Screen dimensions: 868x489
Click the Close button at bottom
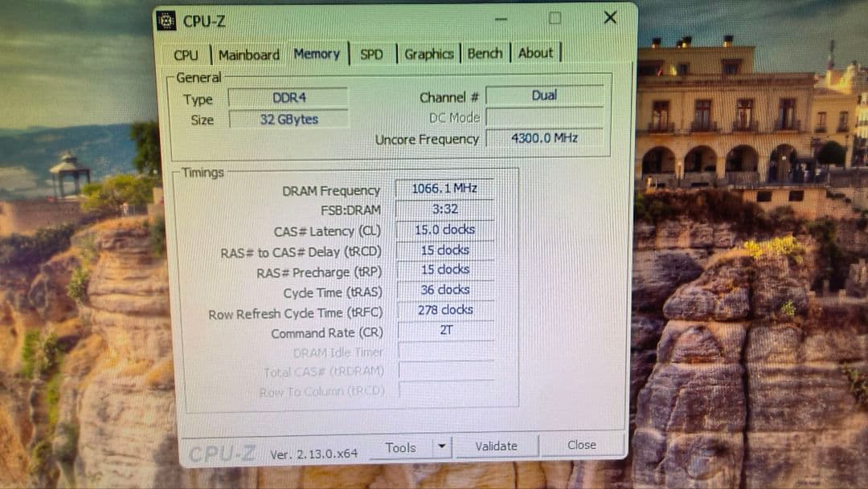pyautogui.click(x=583, y=444)
